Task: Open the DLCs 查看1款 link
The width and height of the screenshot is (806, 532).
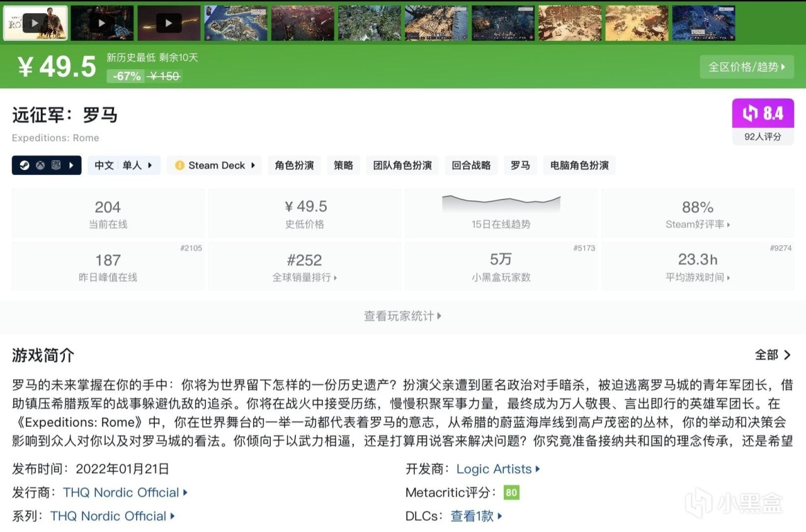Action: [476, 516]
